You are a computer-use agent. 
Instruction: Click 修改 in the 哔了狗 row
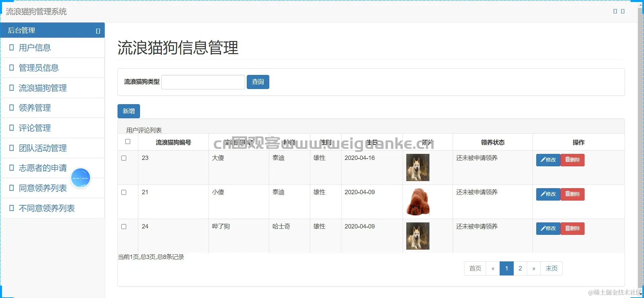[548, 228]
